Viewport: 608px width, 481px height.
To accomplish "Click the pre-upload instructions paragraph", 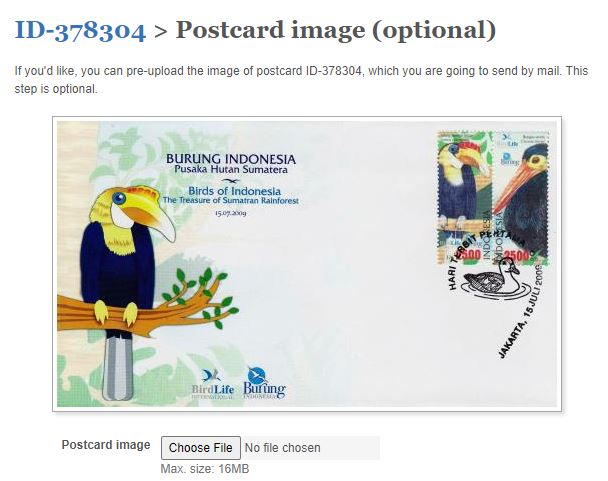I will click(301, 80).
